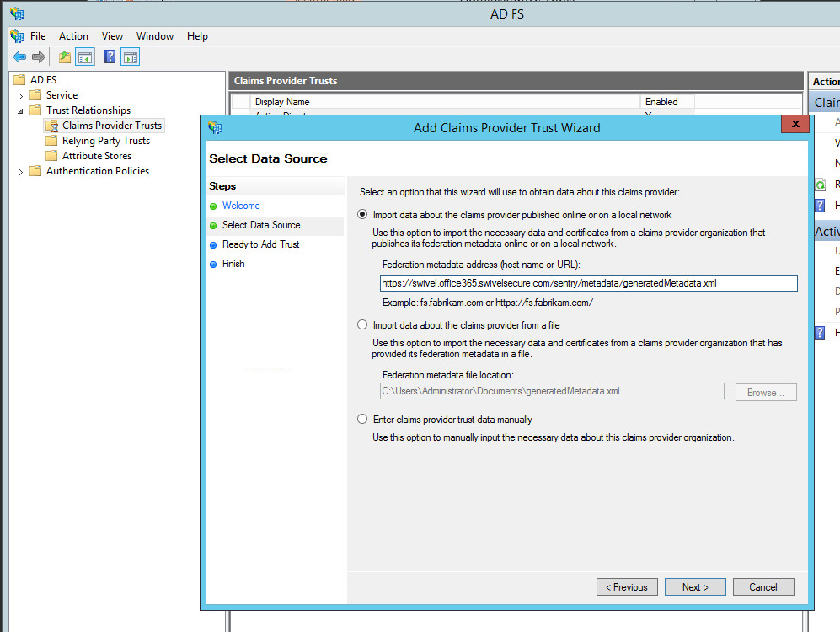The height and width of the screenshot is (632, 840).
Task: Select Relying Party Trusts in tree
Action: [x=105, y=141]
